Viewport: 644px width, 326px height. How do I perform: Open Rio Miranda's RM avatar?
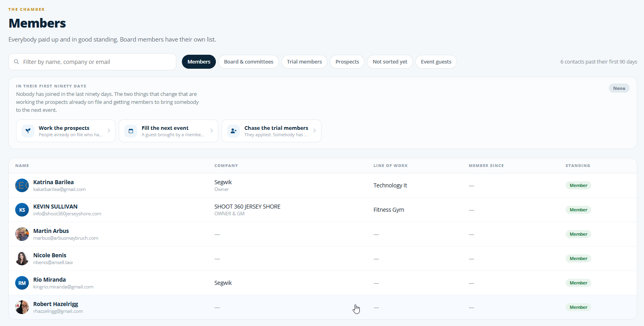(x=22, y=283)
